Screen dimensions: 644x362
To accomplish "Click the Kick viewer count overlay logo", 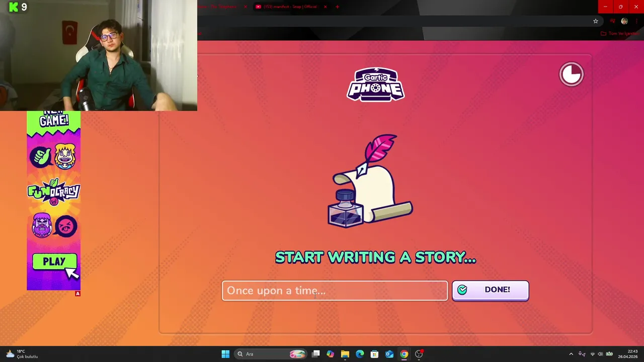I will 14,7.
